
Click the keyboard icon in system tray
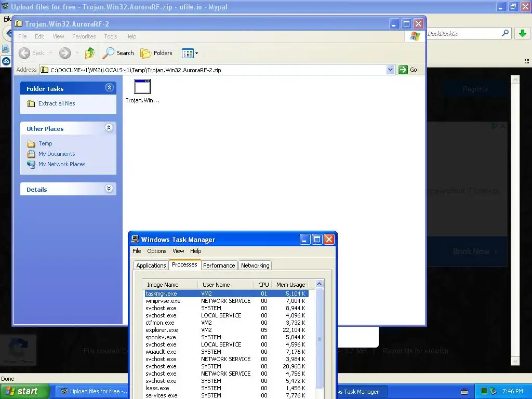pos(464,392)
